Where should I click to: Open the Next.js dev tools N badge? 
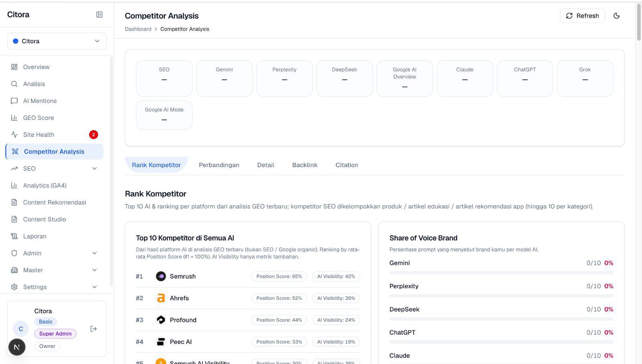point(17,347)
